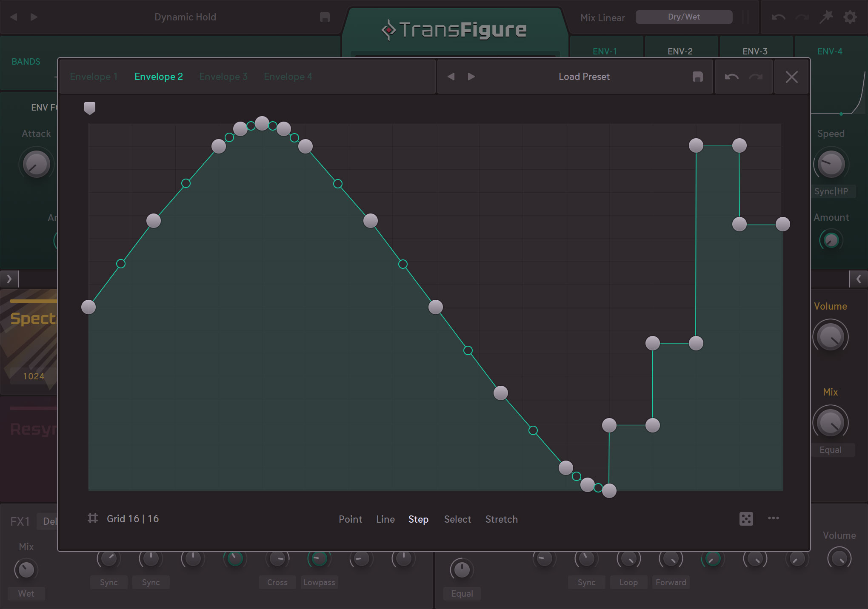Screen dimensions: 868x609
Task: Open the envelope randomizer dice icon
Action: pyautogui.click(x=747, y=519)
